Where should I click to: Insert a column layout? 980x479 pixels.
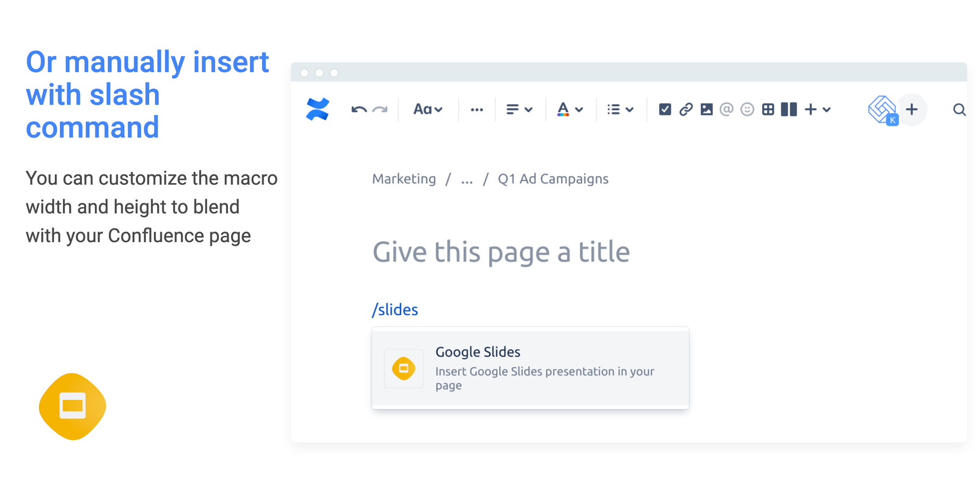click(789, 110)
